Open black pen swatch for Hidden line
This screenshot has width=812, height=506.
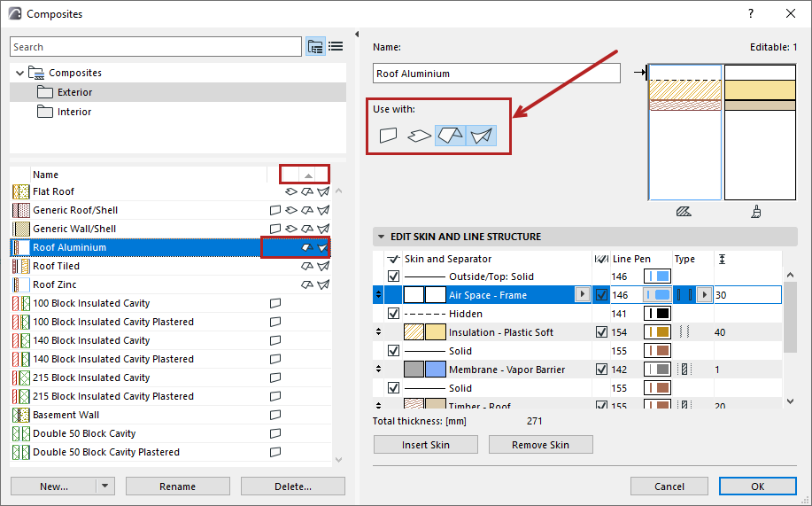tap(657, 314)
